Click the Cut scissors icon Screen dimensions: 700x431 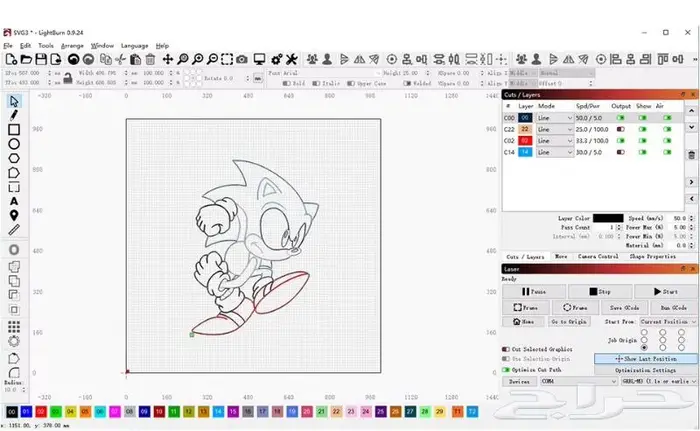[121, 59]
